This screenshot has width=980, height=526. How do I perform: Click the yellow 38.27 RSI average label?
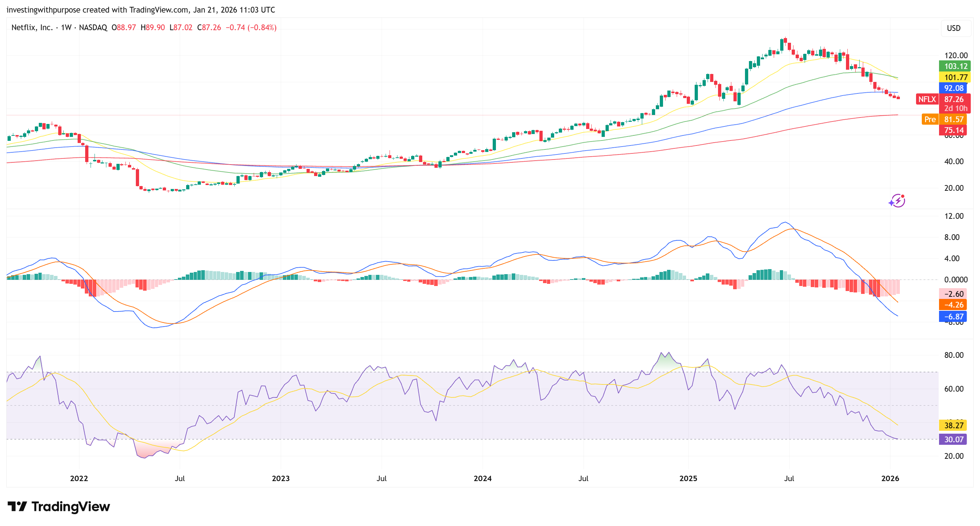pyautogui.click(x=953, y=425)
